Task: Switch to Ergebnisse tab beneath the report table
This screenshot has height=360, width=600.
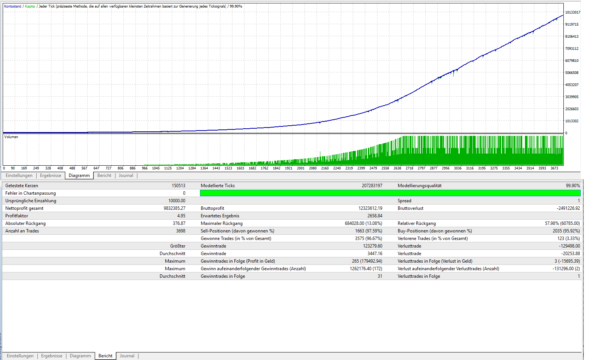Action: 51,356
